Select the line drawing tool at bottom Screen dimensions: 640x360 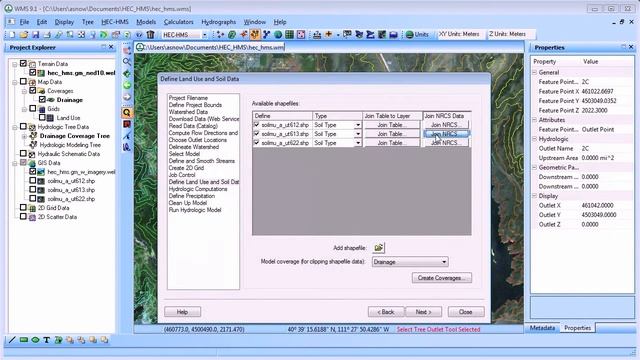pyautogui.click(x=12, y=340)
